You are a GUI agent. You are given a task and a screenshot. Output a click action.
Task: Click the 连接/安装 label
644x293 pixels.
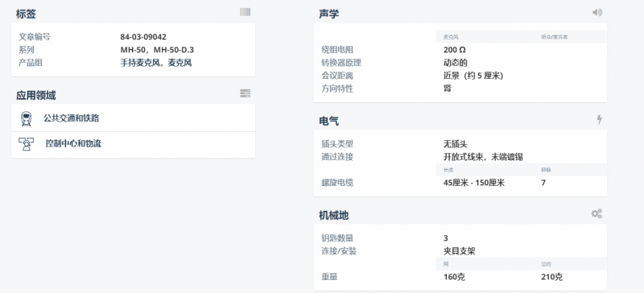click(339, 251)
